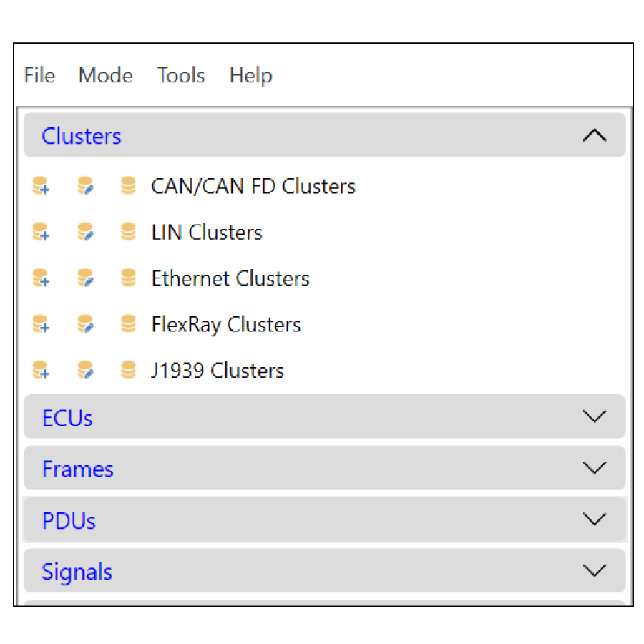This screenshot has width=644, height=644.
Task: Open the Help menu
Action: pos(251,77)
